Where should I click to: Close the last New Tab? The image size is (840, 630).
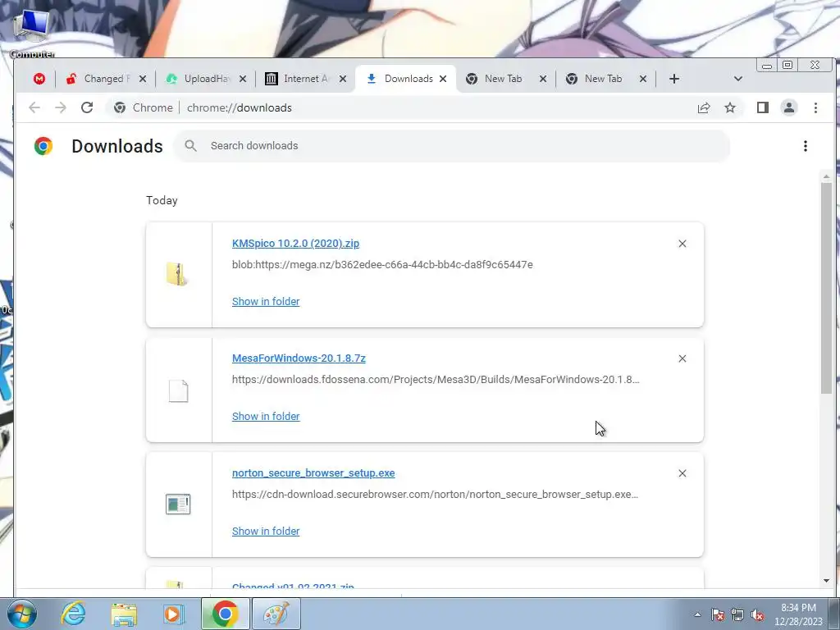[643, 79]
